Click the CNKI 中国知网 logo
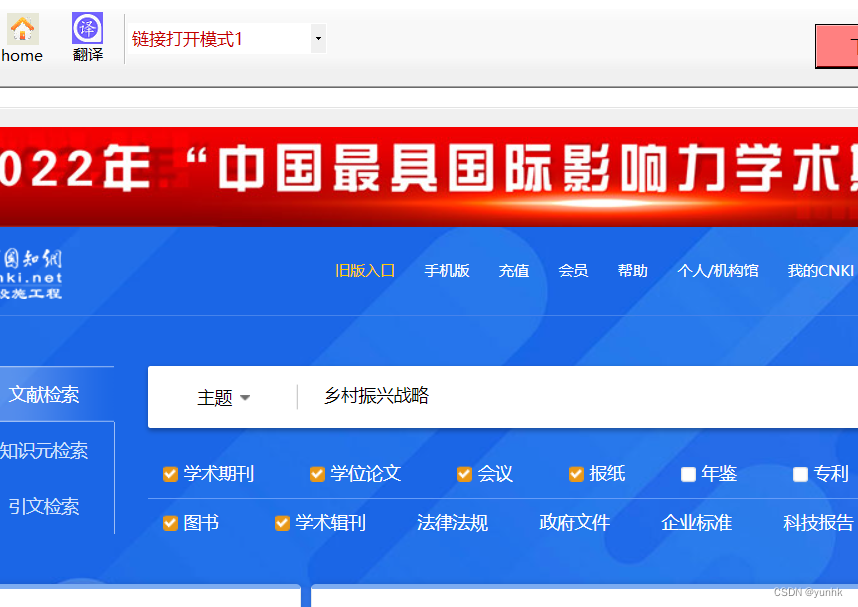This screenshot has height=607, width=858. [x=31, y=274]
